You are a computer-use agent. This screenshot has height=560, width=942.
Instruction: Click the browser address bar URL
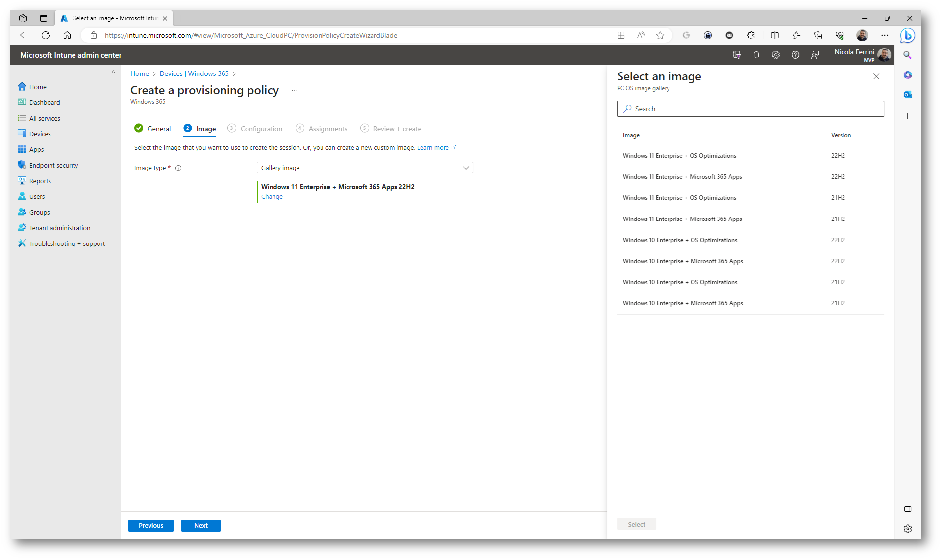[251, 35]
